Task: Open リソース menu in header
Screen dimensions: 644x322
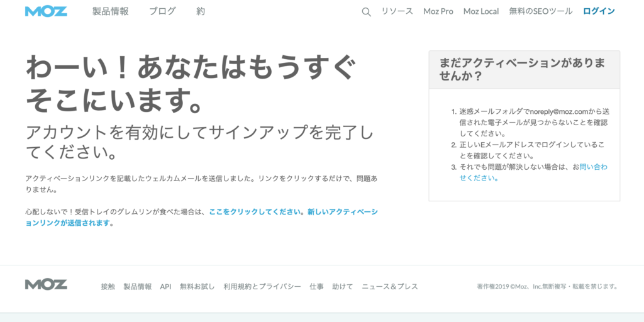Action: point(397,11)
